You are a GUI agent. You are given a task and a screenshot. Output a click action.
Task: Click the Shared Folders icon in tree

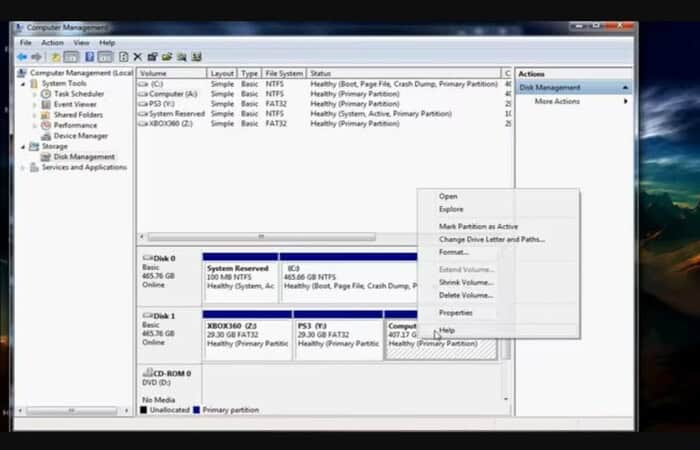point(46,115)
